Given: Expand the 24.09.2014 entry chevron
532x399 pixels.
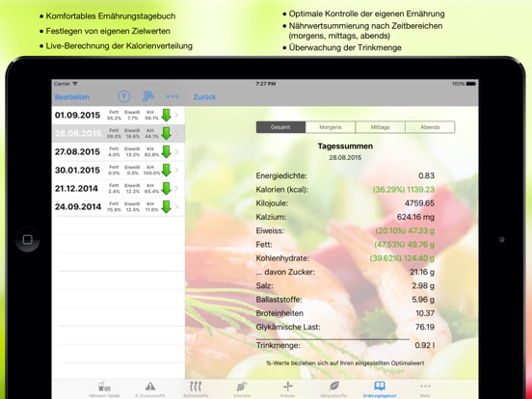Looking at the screenshot, I should 176,207.
